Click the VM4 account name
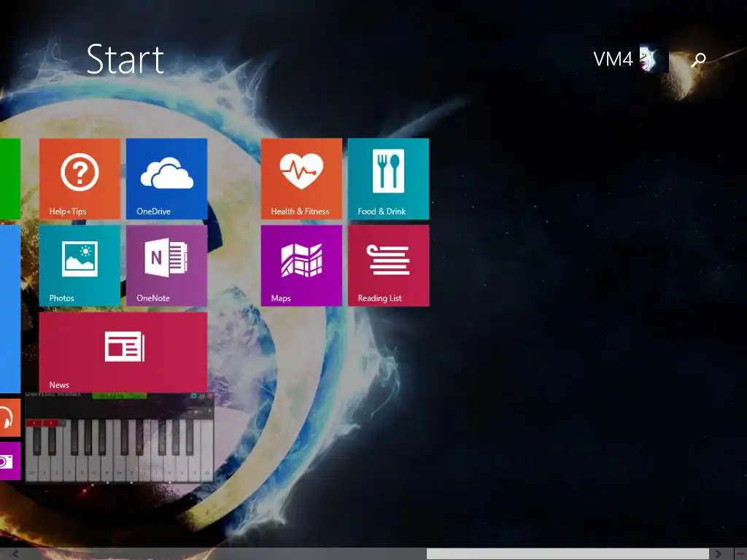This screenshot has height=560, width=747. coord(613,59)
